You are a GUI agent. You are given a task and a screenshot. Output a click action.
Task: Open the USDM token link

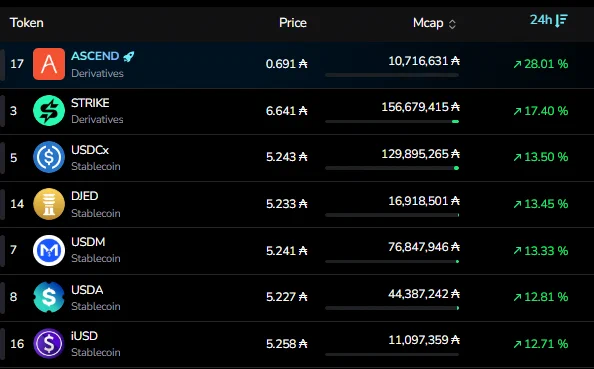(88, 242)
